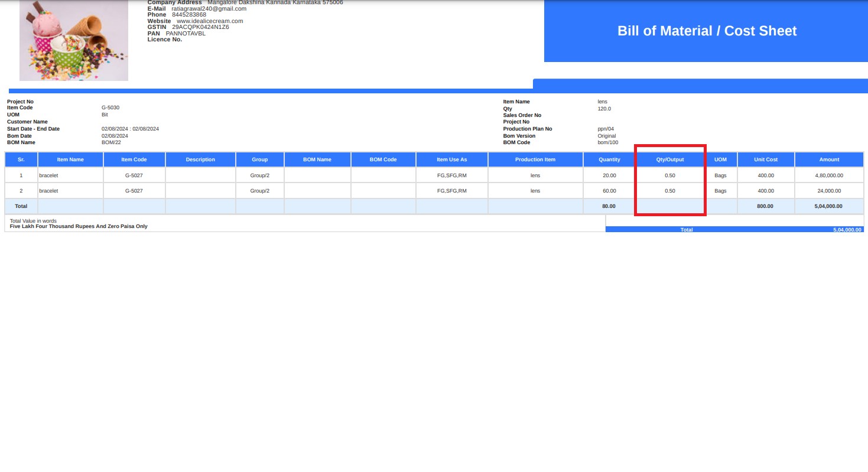The width and height of the screenshot is (868, 472).
Task: Select PAN value PANNOTAVBL
Action: [x=186, y=34]
